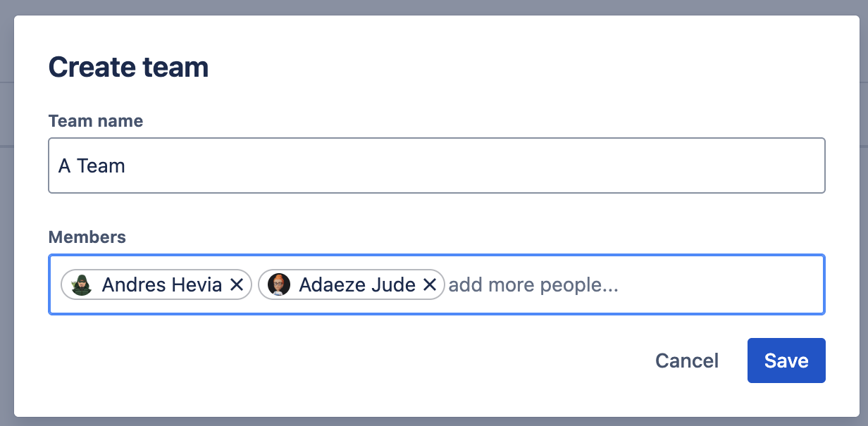The image size is (868, 426).
Task: Remove Andres Hevia from members
Action: pyautogui.click(x=237, y=284)
